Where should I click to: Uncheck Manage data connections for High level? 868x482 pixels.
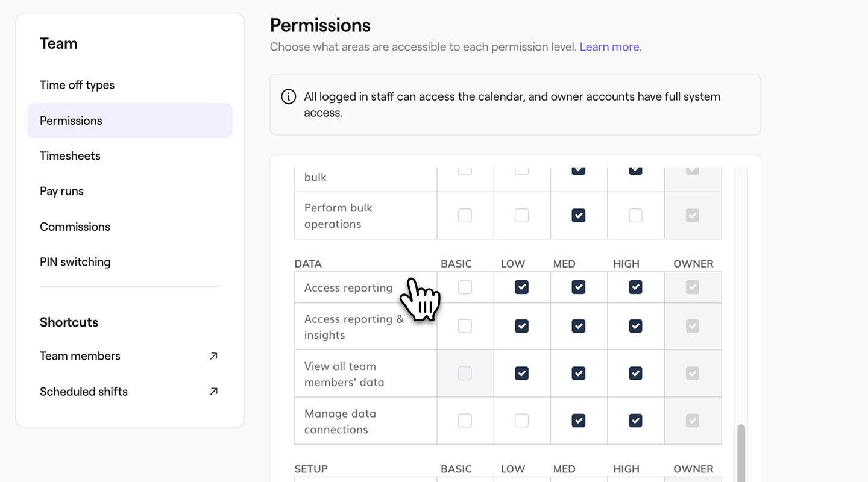(x=635, y=421)
